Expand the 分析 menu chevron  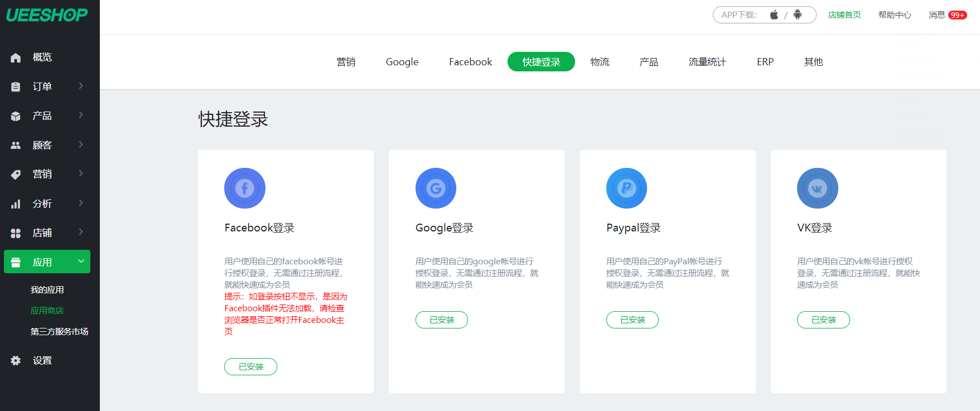(x=81, y=203)
